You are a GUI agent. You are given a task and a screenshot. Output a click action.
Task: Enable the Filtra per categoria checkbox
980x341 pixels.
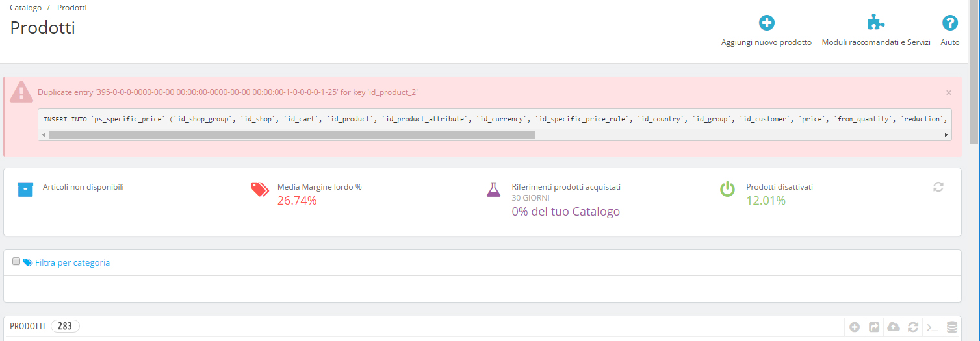tap(16, 261)
